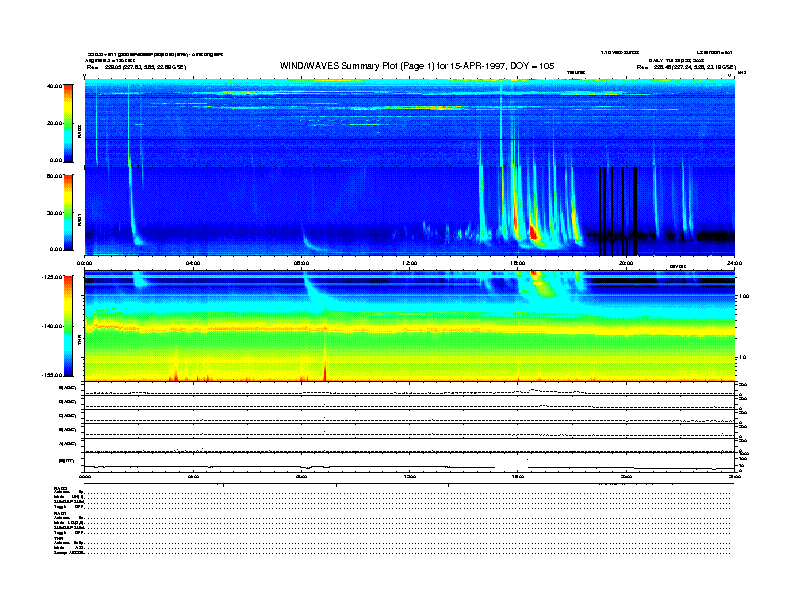Click the tall red spike at TNR bottom near 09:00
Screen dimensions: 792x612
(x=325, y=371)
